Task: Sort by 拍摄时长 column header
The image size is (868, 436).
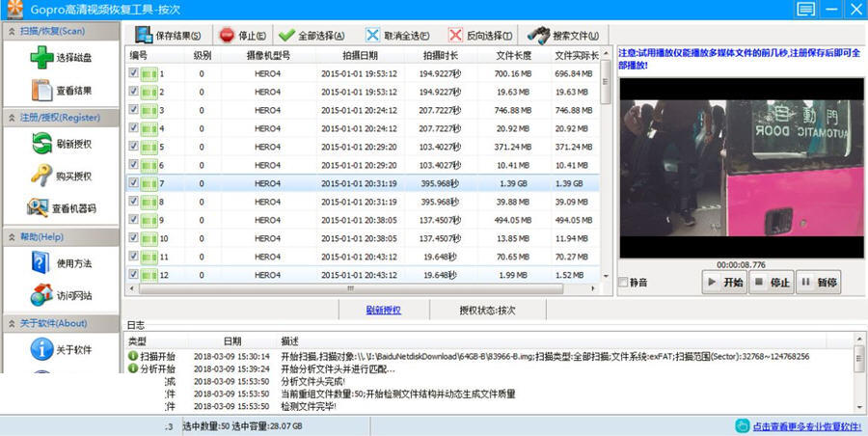Action: point(441,55)
